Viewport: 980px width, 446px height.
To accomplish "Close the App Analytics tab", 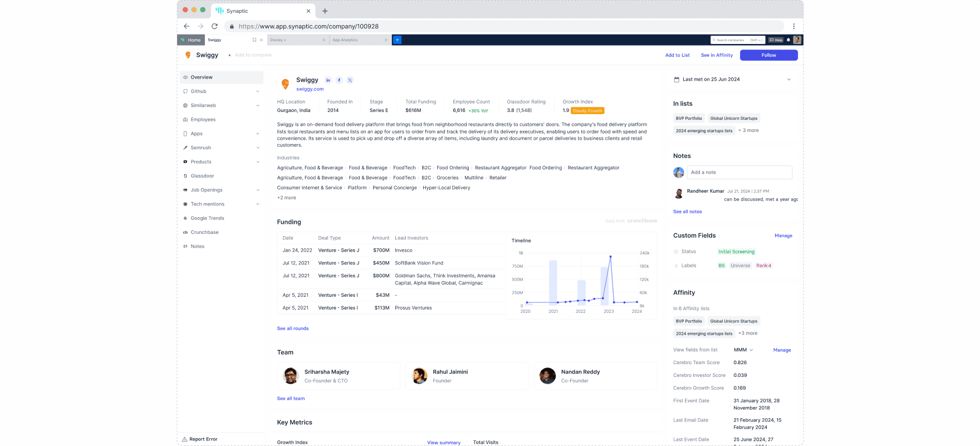I will (386, 40).
